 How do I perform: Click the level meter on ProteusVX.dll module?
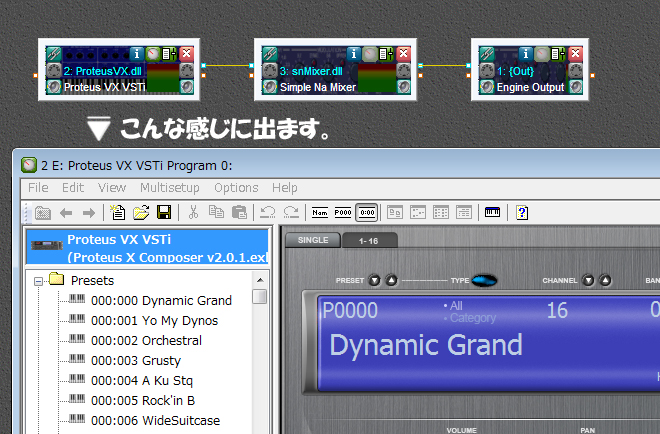(x=163, y=78)
